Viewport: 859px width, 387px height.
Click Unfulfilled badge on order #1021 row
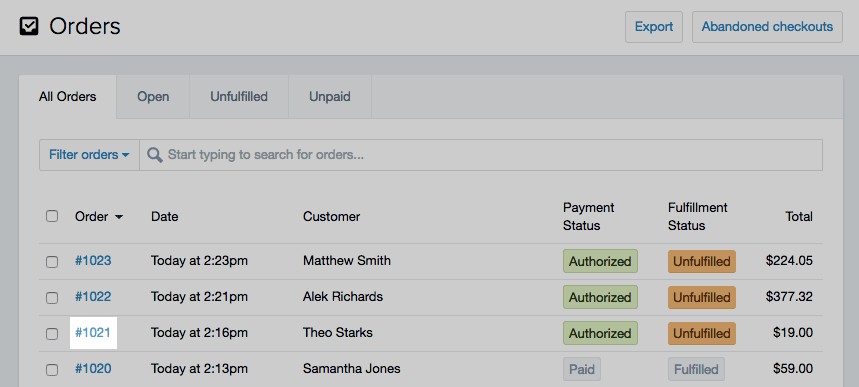702,333
